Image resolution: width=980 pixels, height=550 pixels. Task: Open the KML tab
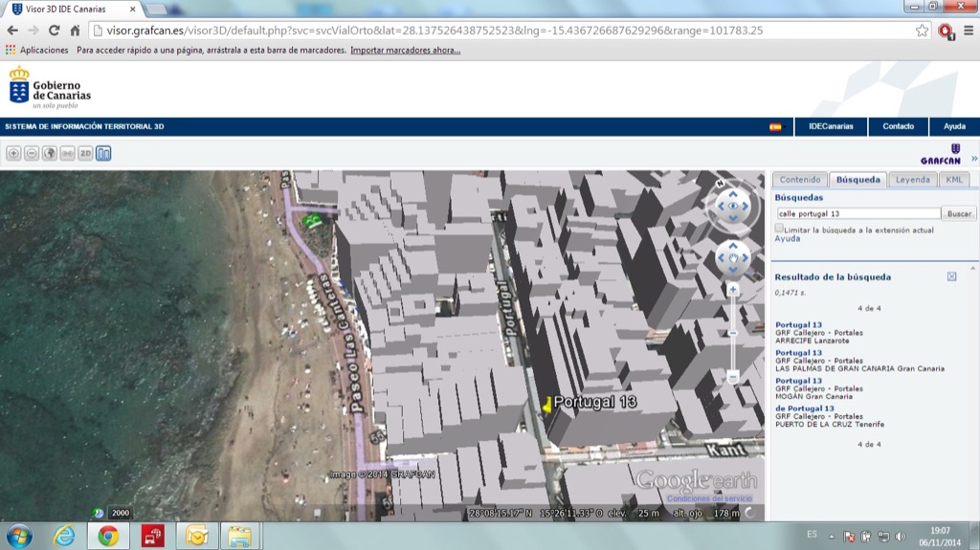click(954, 180)
